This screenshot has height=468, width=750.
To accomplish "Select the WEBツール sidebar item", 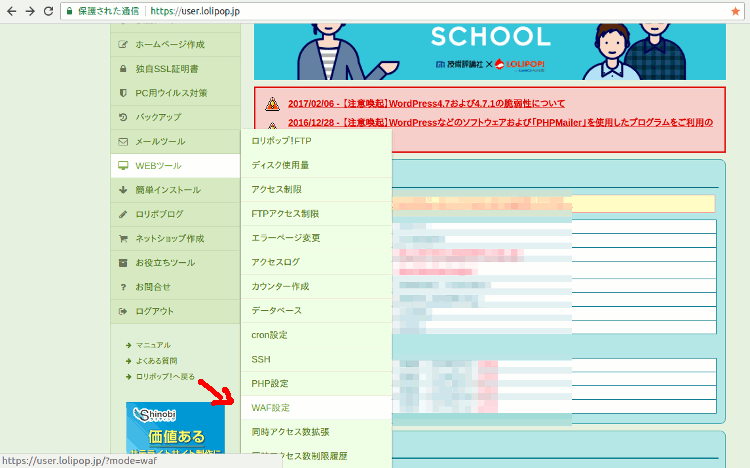I will (175, 166).
